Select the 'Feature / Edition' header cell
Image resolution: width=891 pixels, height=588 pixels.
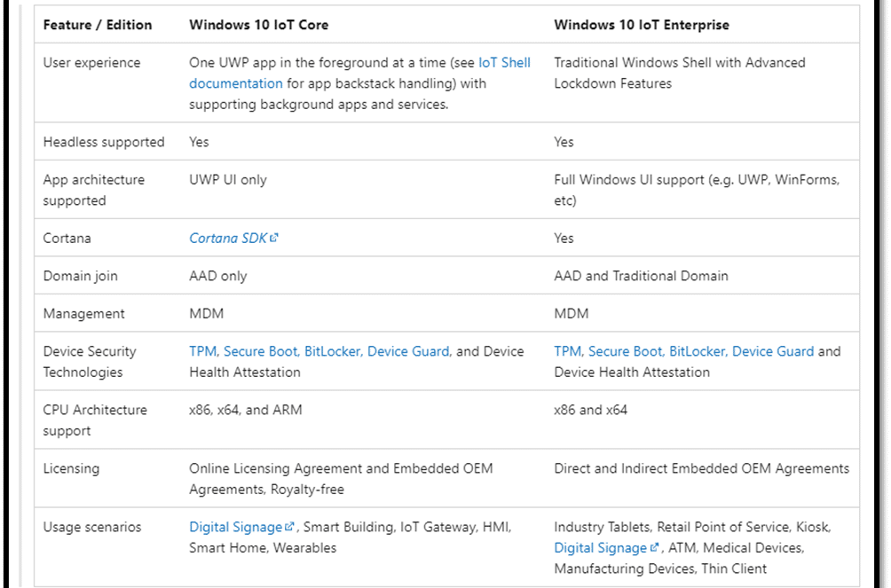click(x=98, y=25)
